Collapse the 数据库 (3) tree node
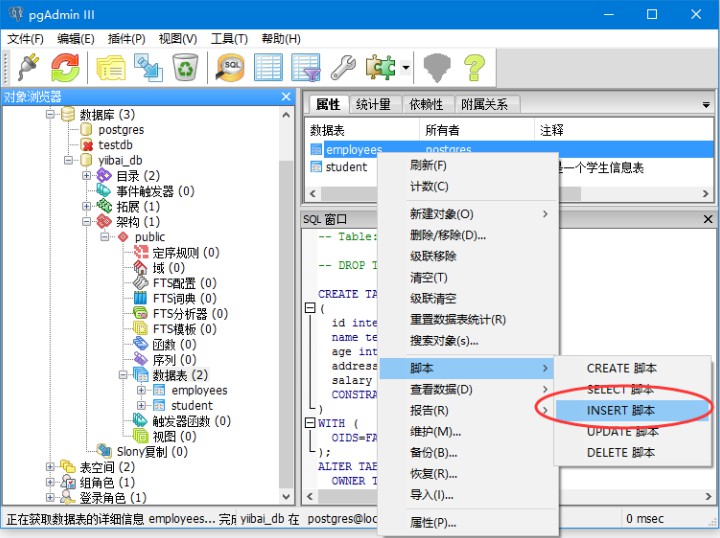 [x=50, y=114]
